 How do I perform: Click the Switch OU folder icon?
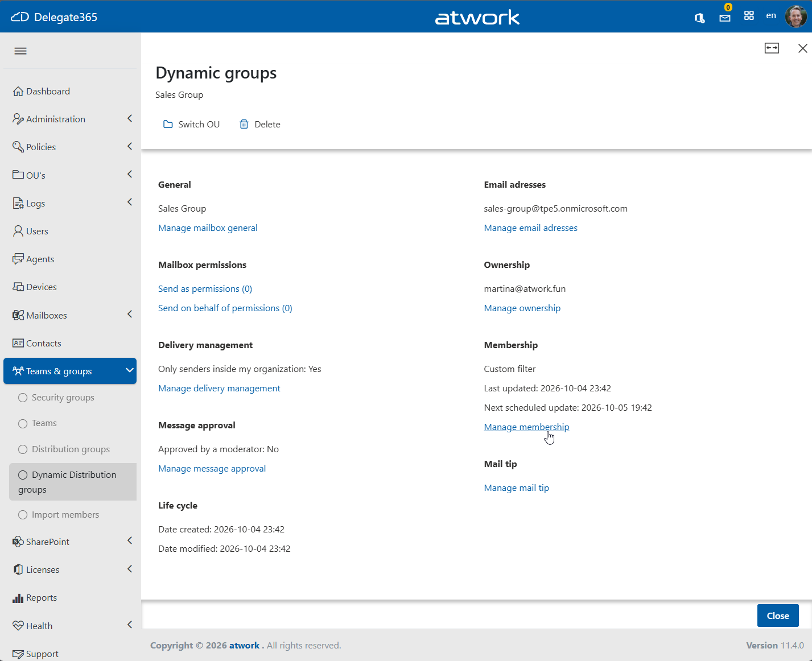click(168, 124)
